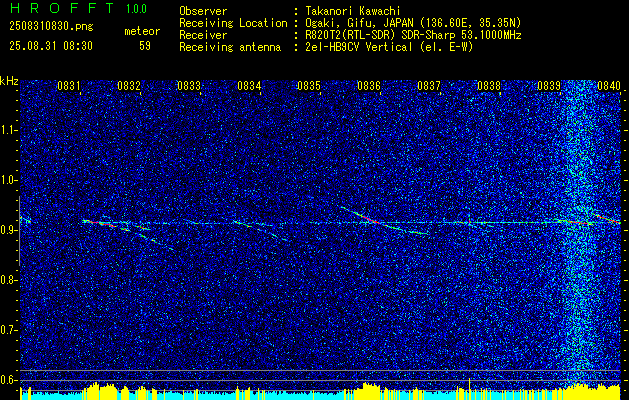Select the version number 1.0.0

(x=136, y=8)
